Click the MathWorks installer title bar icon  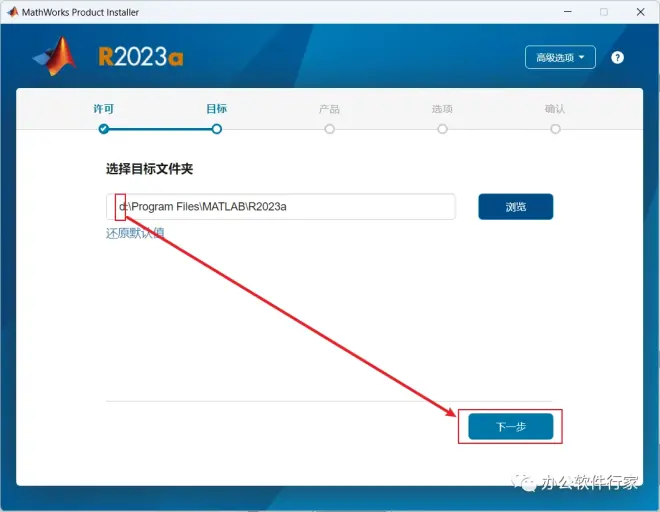[11, 12]
